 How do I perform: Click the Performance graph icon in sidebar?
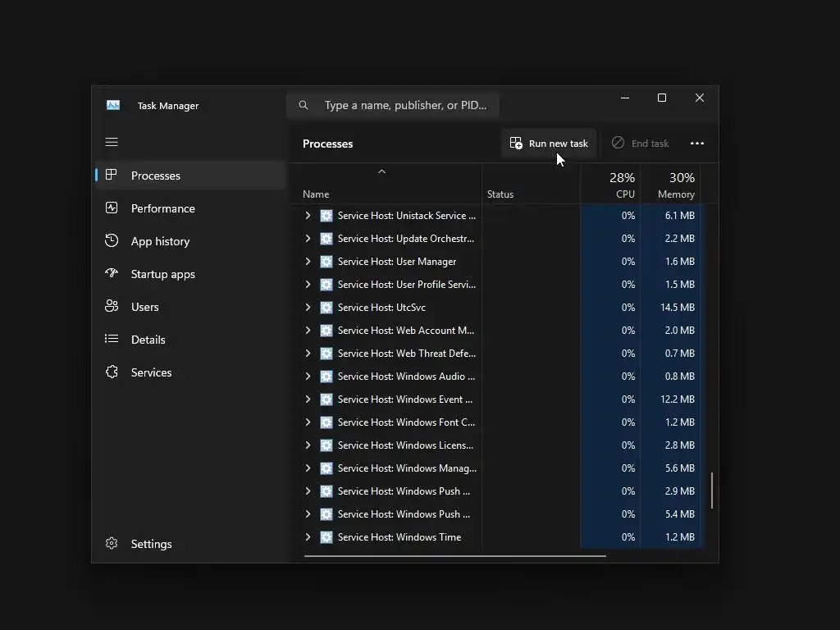coord(112,208)
